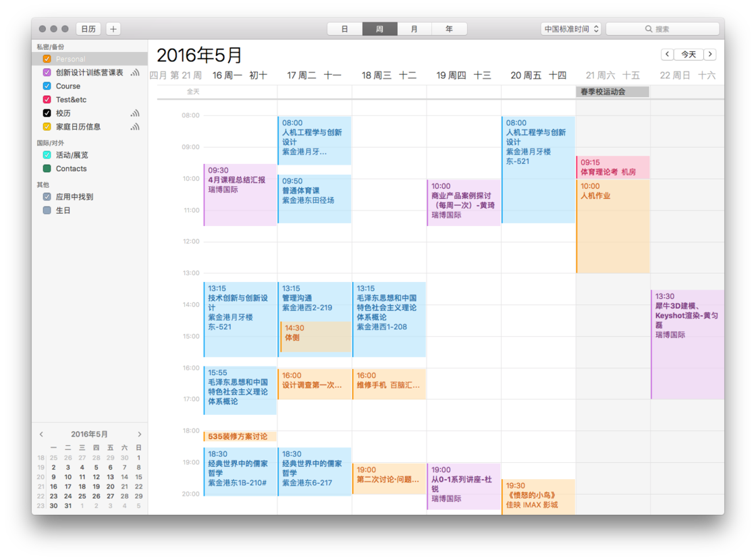Uncheck the Course calendar
Viewport: 756px width, 560px height.
47,86
